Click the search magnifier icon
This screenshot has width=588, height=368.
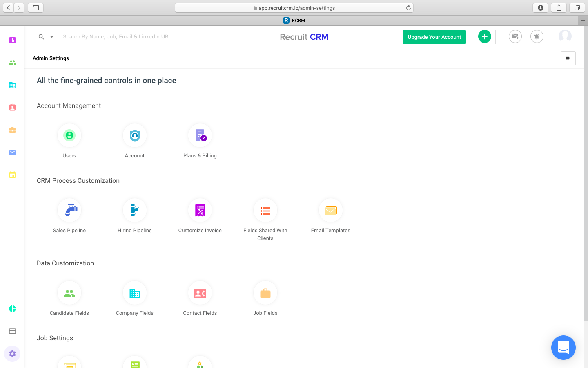41,37
